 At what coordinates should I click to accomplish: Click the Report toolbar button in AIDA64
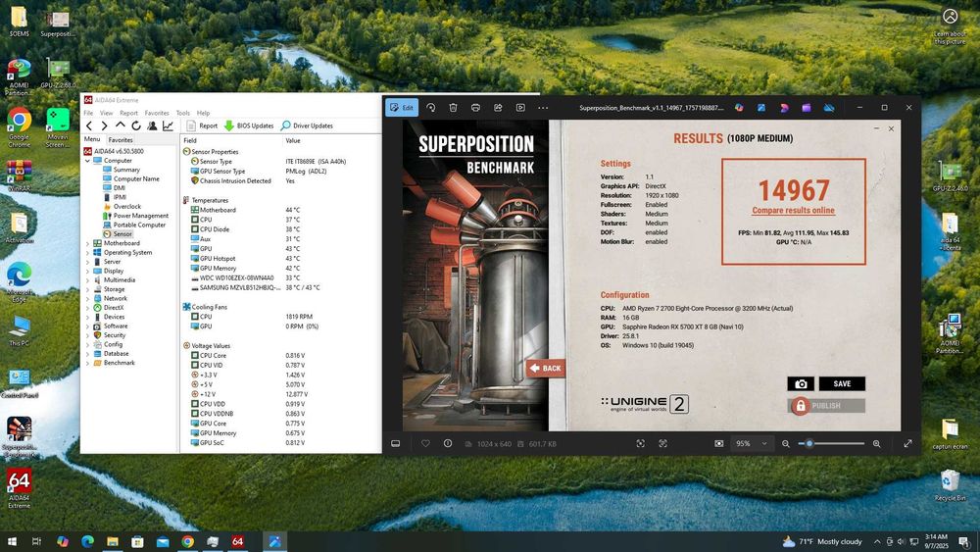point(203,125)
